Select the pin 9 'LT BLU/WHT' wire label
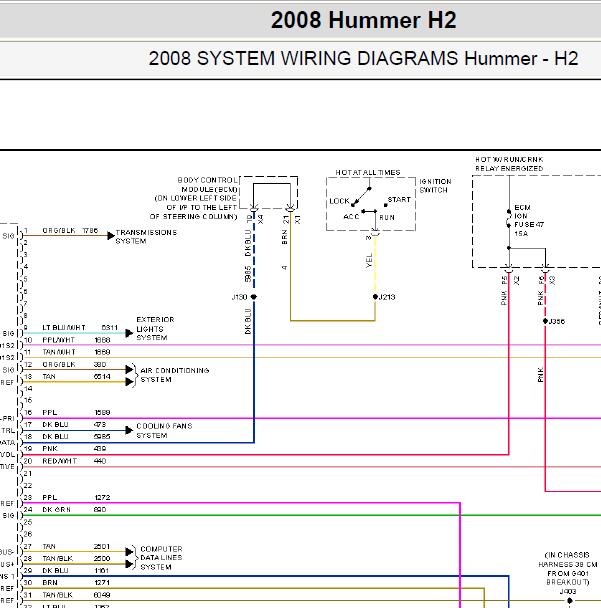Viewport: 601px width, 608px height. (x=64, y=327)
